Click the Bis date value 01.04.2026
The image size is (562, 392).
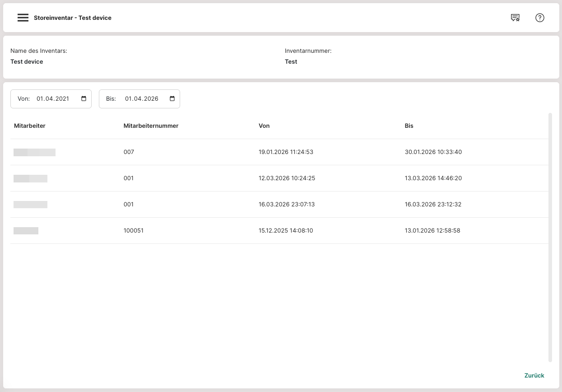(141, 99)
